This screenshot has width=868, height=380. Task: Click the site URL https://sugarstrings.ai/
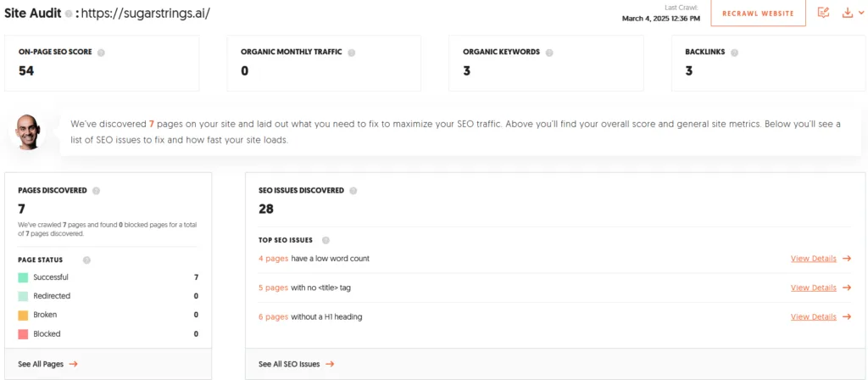coord(146,14)
